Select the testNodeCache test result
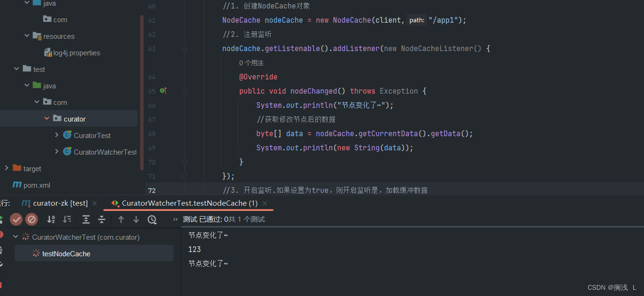The image size is (644, 296). [67, 253]
